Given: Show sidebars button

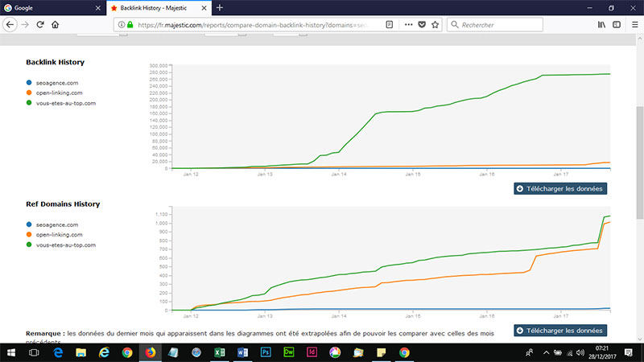Looking at the screenshot, I should point(617,25).
